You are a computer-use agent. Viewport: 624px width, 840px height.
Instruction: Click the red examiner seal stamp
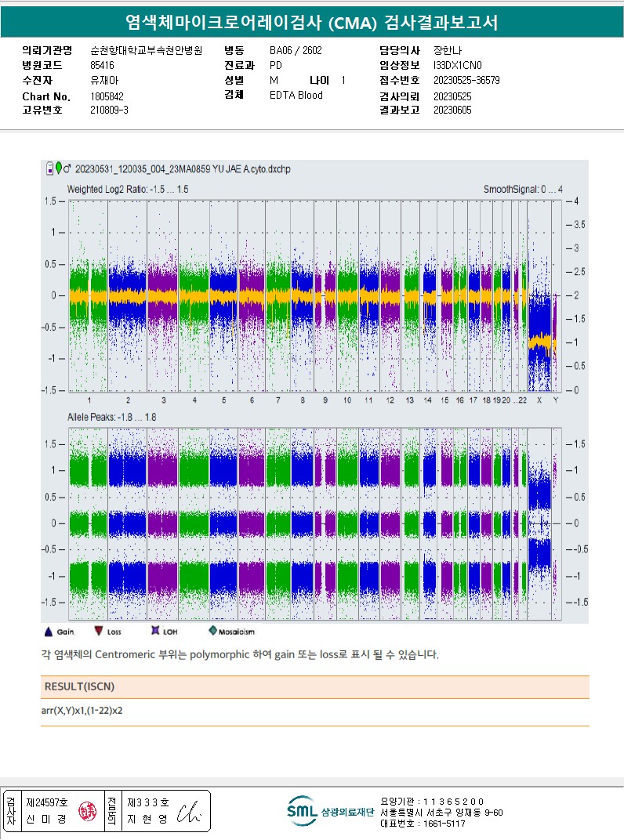tap(87, 811)
